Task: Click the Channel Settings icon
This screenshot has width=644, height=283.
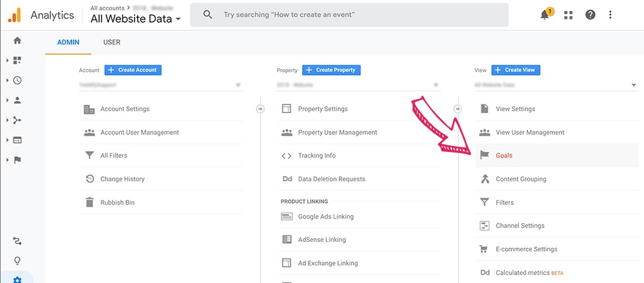Action: coord(485,226)
